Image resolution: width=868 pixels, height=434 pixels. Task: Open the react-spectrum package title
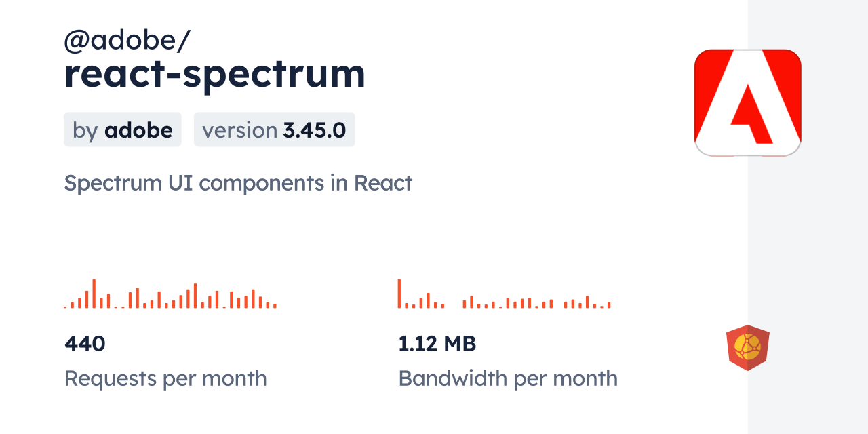(214, 74)
